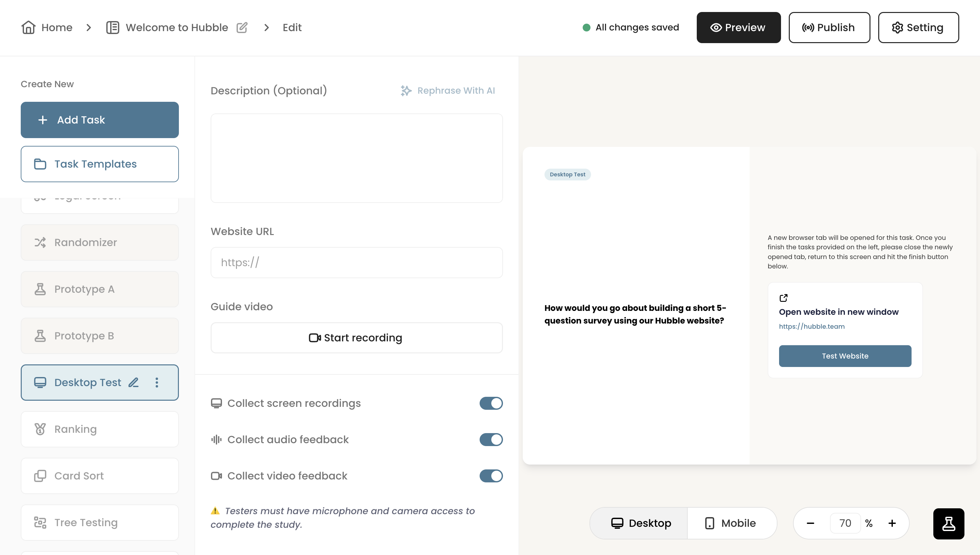Click the Edit breadcrumb text
Image resolution: width=980 pixels, height=555 pixels.
[x=292, y=28]
